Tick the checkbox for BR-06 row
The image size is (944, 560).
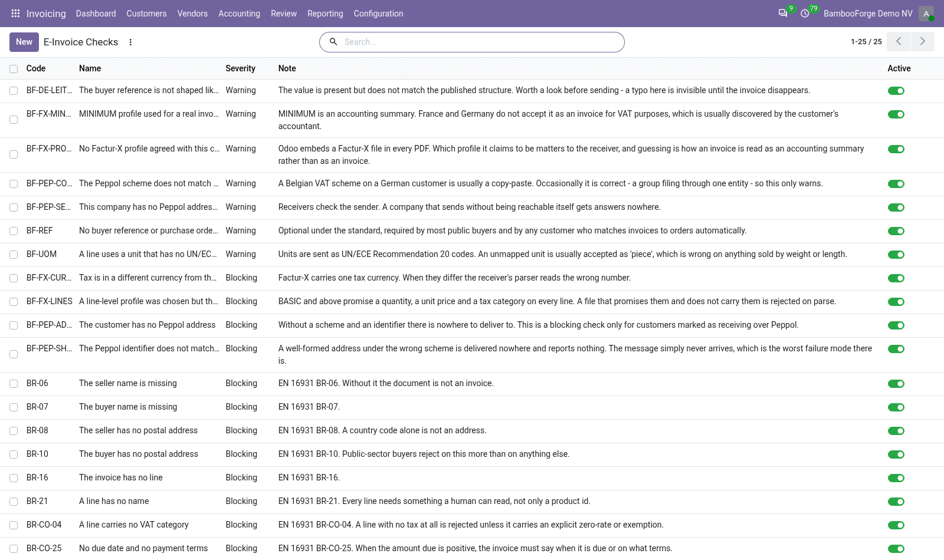pos(14,384)
